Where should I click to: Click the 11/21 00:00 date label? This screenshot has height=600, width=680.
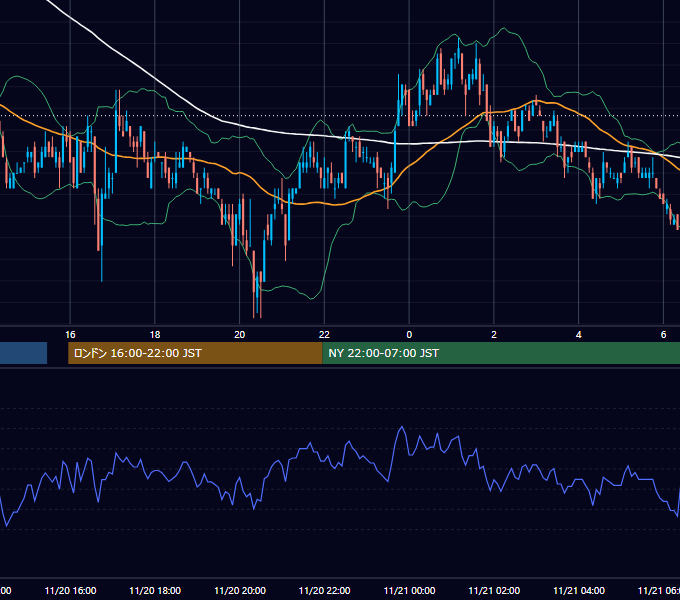(409, 590)
